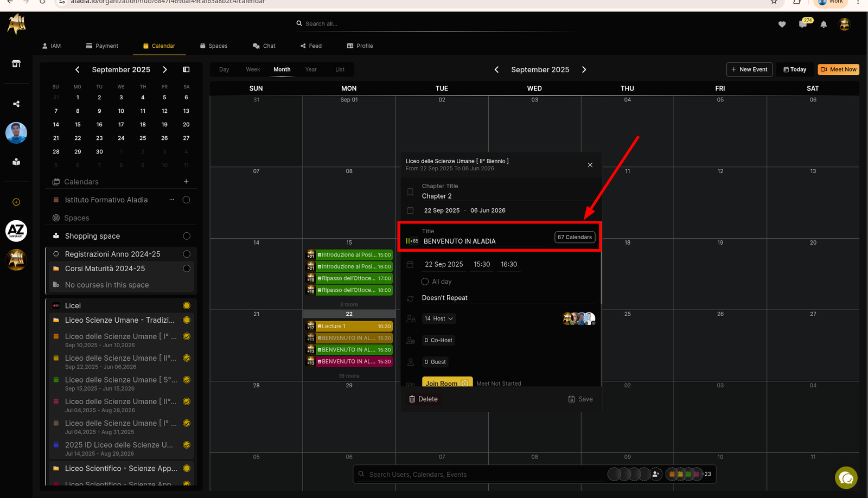Add a new calendar with the plus icon
868x498 pixels.
tap(186, 181)
